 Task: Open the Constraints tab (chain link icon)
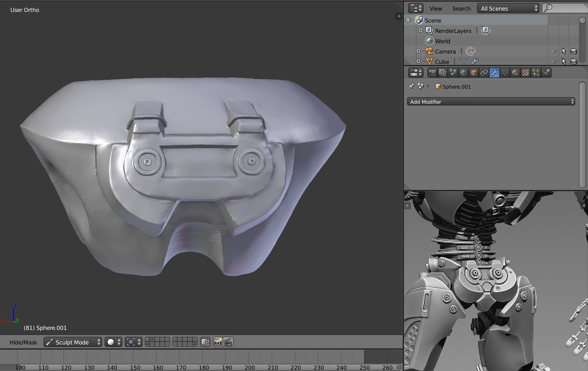(x=484, y=73)
